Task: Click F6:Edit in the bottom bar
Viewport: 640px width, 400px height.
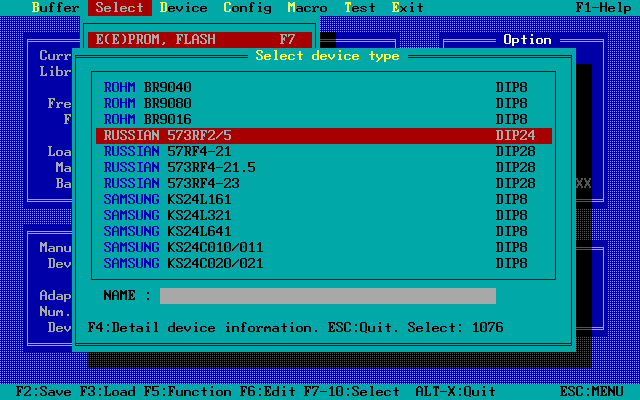Action: pos(267,391)
